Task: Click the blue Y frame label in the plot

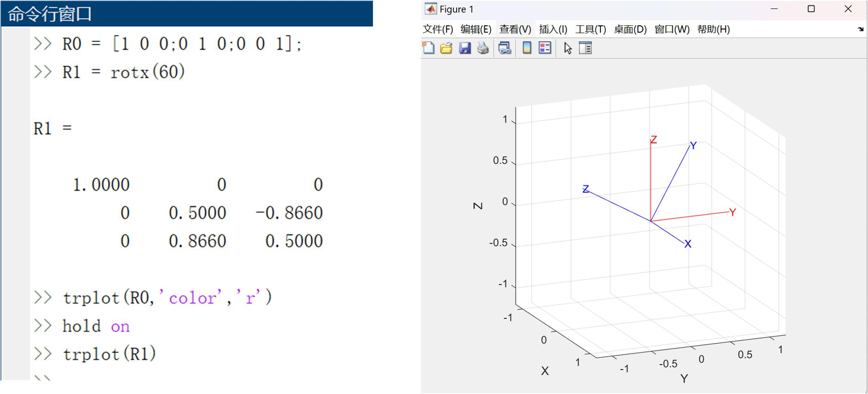Action: pos(693,146)
